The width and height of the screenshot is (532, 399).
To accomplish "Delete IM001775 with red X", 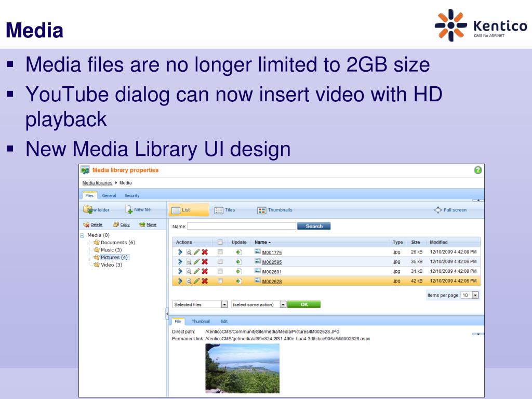I will 205,252.
